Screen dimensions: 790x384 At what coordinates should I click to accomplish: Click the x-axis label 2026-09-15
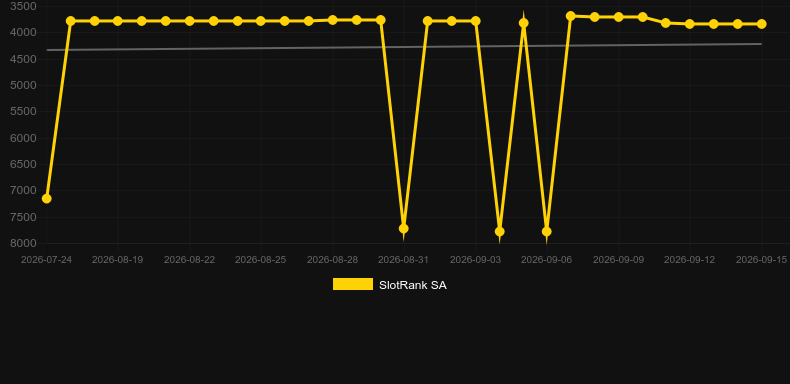pyautogui.click(x=761, y=260)
